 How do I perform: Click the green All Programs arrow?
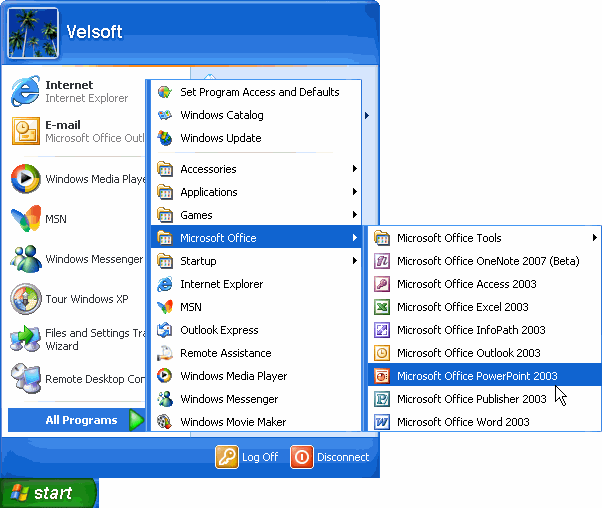point(136,420)
